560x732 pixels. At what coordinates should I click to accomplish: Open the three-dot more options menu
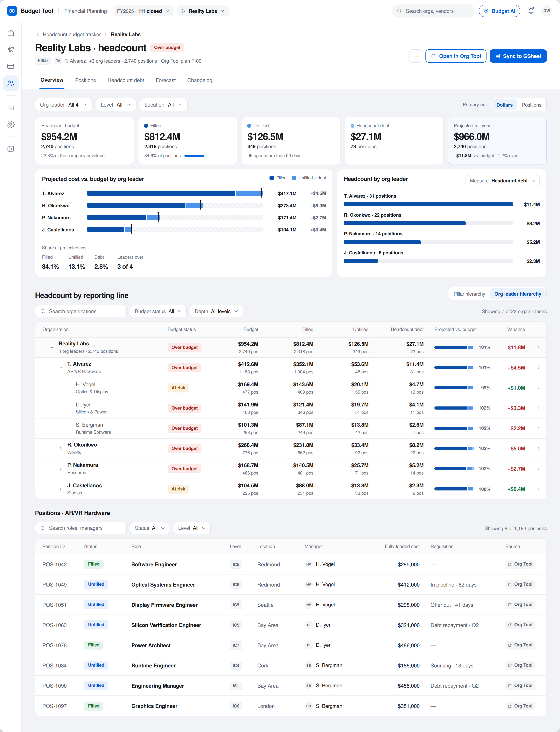(415, 56)
